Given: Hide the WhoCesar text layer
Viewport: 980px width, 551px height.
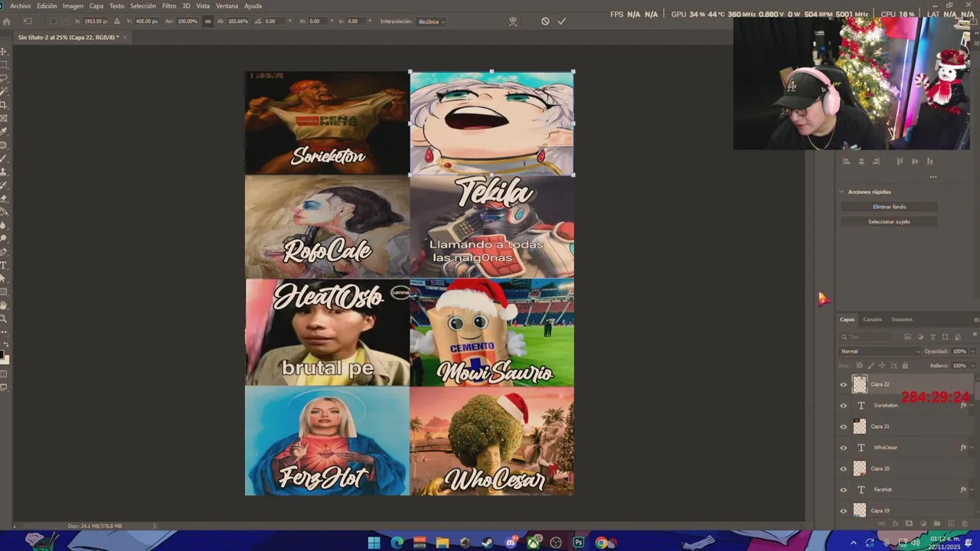Looking at the screenshot, I should point(844,448).
